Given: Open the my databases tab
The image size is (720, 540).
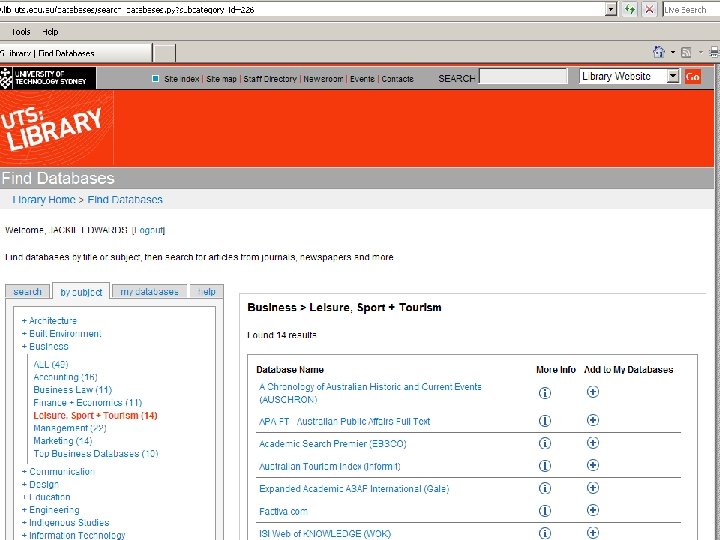Looking at the screenshot, I should click(149, 292).
